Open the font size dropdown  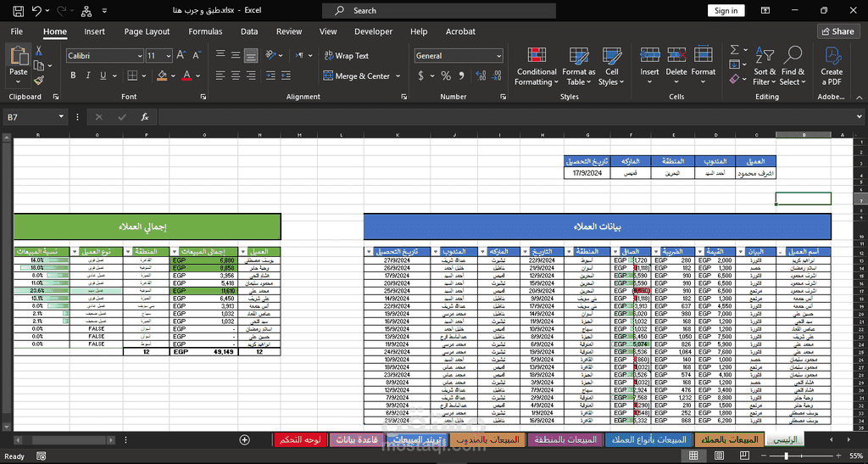tap(168, 56)
